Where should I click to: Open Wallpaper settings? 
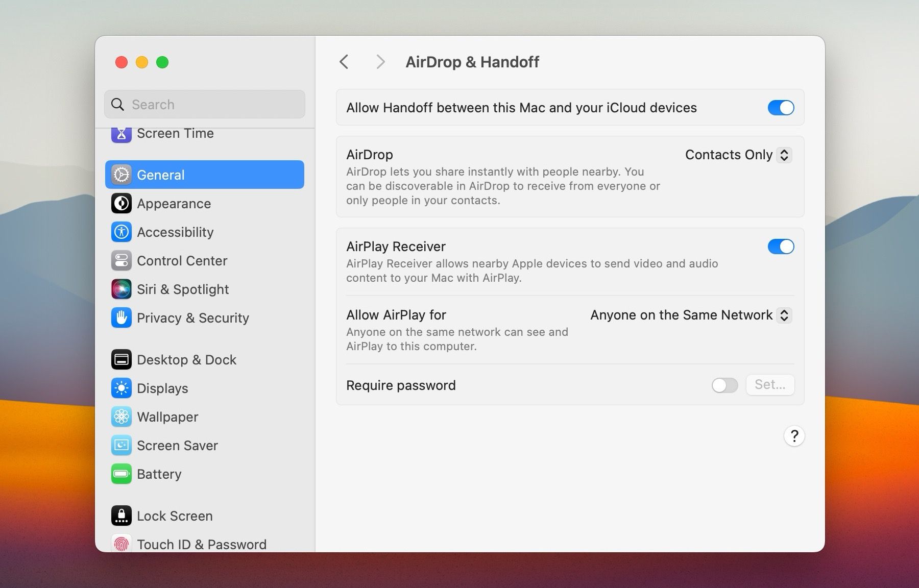click(x=167, y=416)
